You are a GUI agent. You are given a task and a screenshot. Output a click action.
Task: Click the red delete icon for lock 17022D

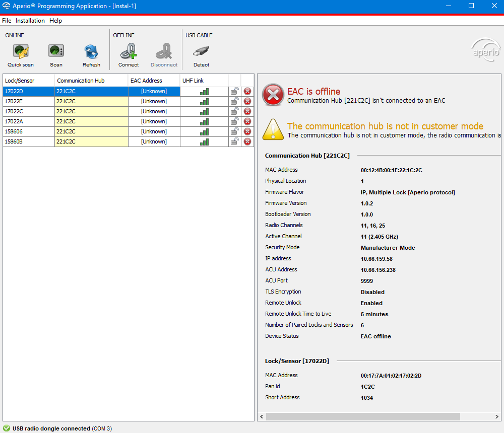247,91
